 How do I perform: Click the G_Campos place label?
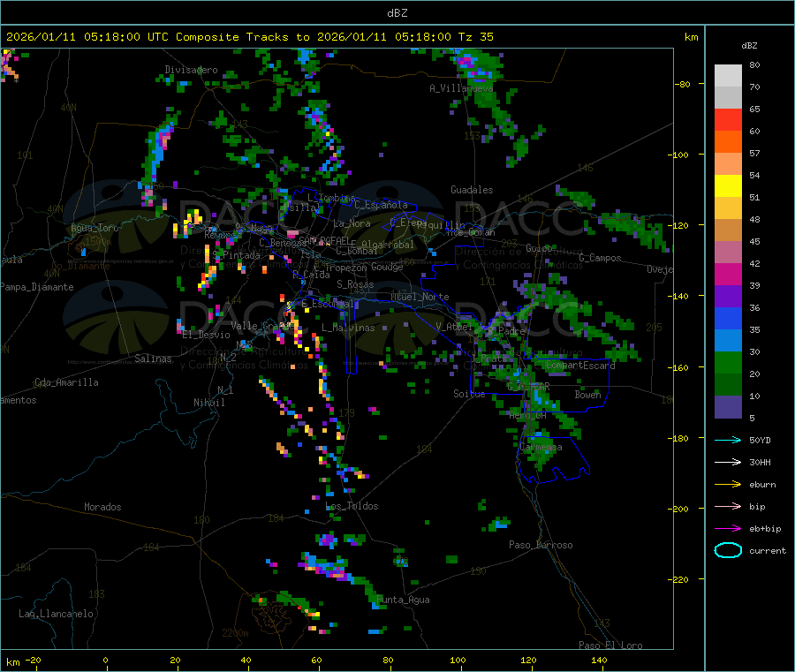(600, 258)
